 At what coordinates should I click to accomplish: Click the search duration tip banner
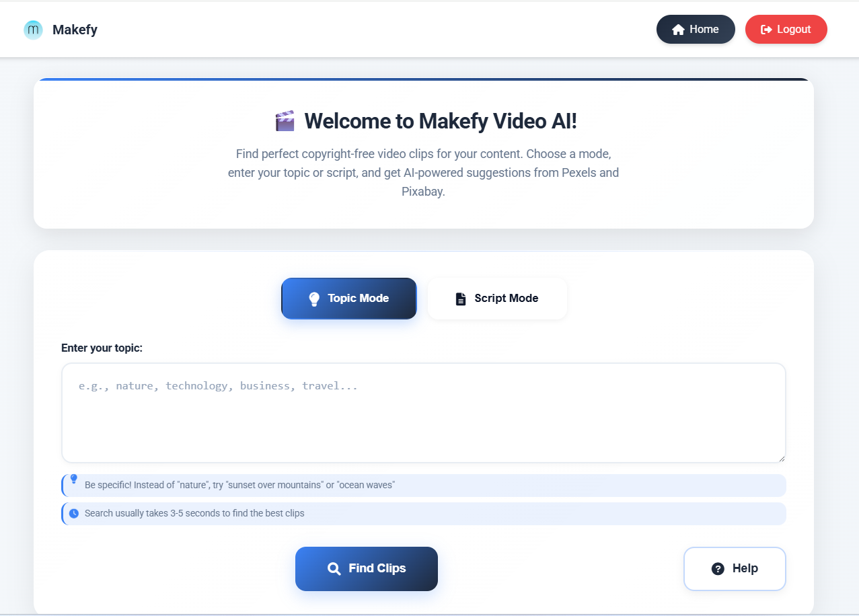pos(423,513)
